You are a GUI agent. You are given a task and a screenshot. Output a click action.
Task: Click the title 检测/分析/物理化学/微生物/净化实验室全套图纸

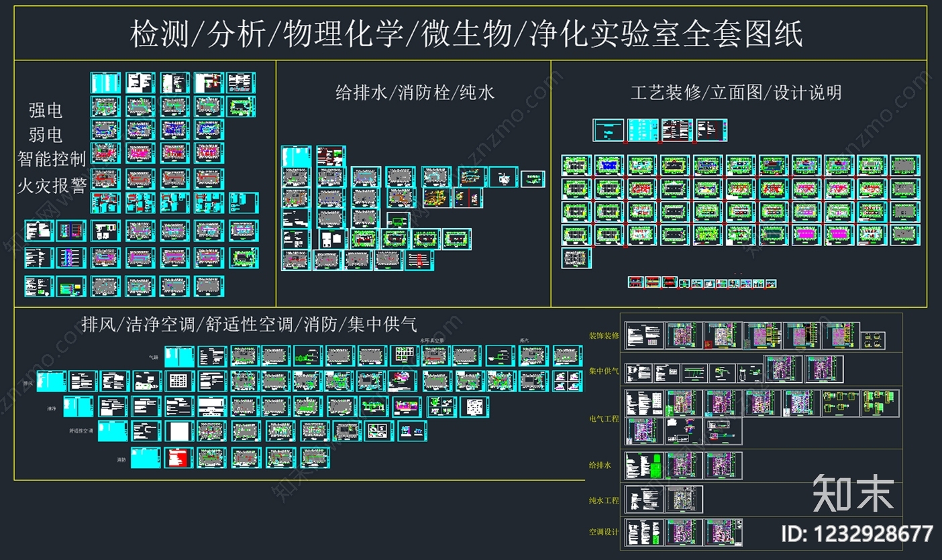pos(467,34)
